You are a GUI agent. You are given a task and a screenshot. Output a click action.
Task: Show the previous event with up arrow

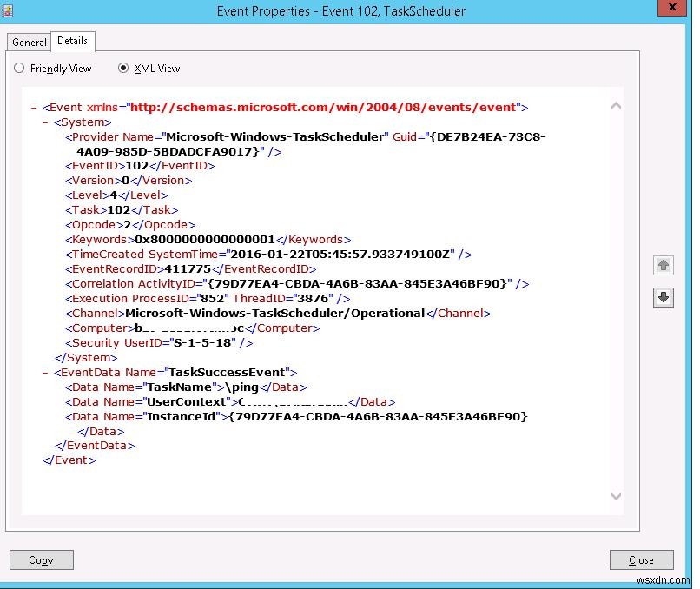(x=663, y=265)
